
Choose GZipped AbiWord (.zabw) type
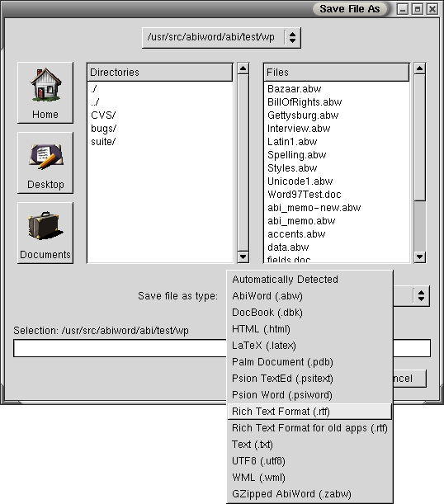tap(309, 494)
